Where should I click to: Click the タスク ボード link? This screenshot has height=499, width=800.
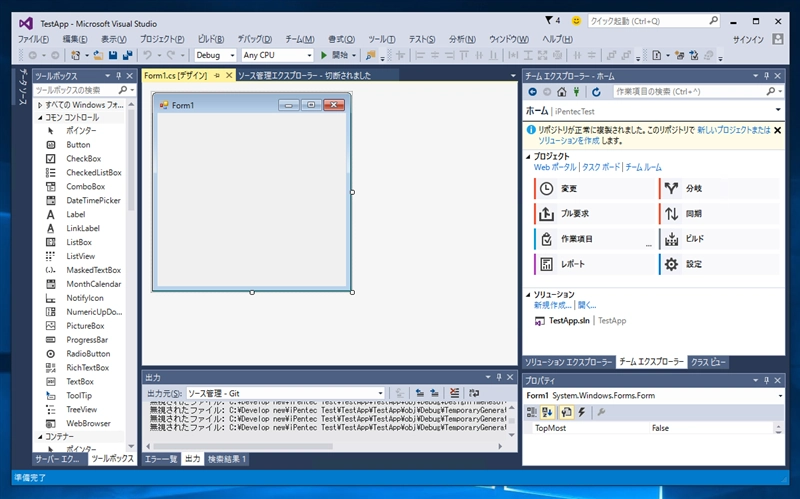(601, 167)
